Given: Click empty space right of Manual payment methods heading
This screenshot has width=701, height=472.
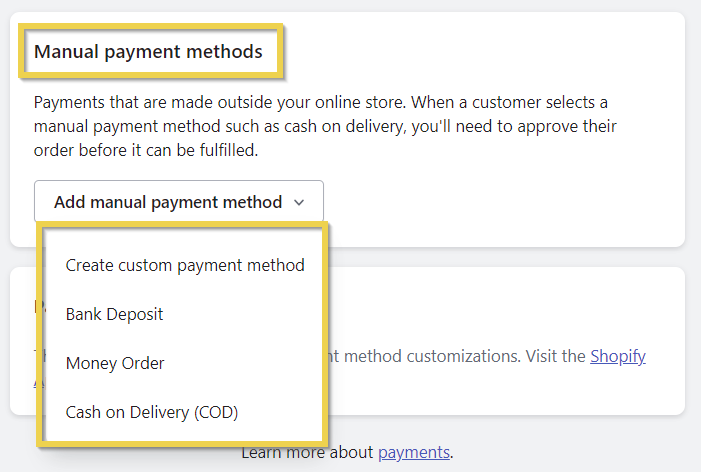Looking at the screenshot, I should [480, 51].
